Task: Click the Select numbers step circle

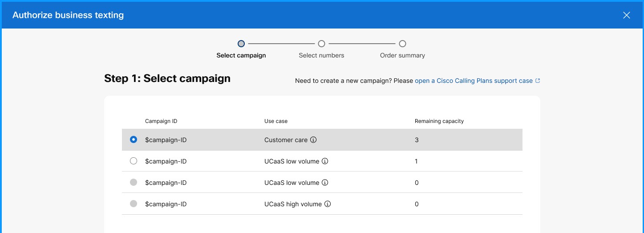Action: 321,44
